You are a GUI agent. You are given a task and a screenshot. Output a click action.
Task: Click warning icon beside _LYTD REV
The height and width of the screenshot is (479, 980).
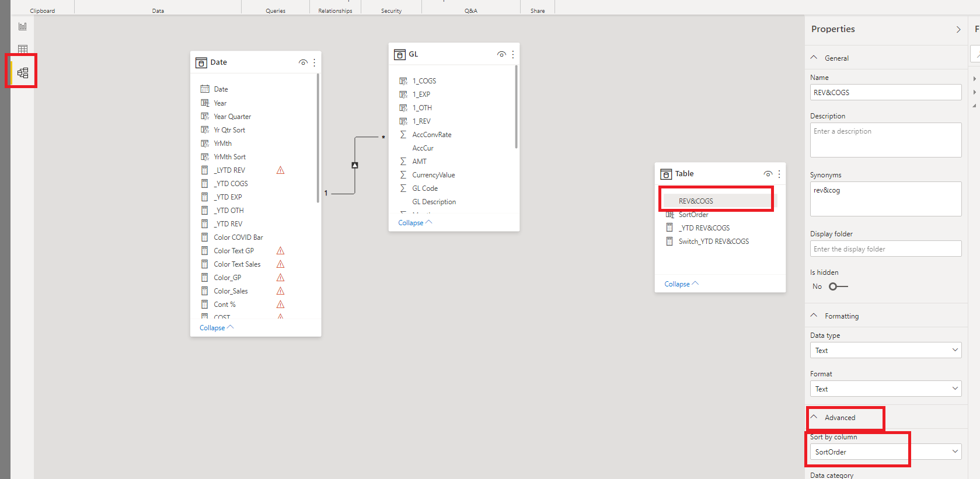pos(280,170)
